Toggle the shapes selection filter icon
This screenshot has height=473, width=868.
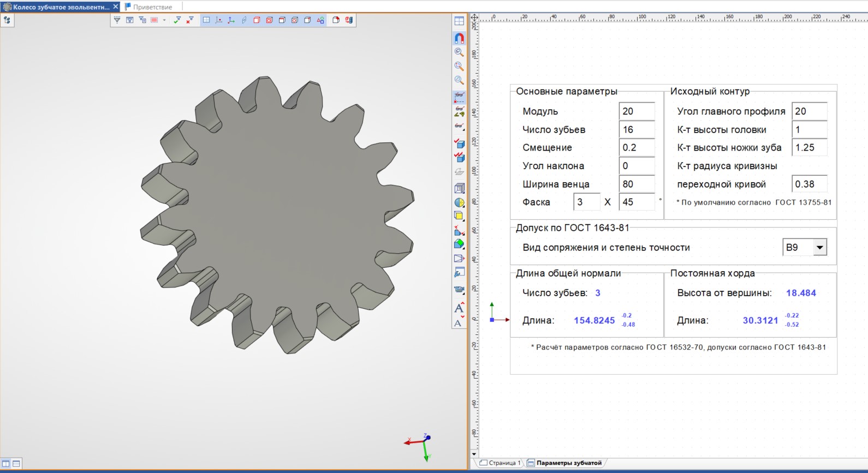pyautogui.click(x=320, y=20)
